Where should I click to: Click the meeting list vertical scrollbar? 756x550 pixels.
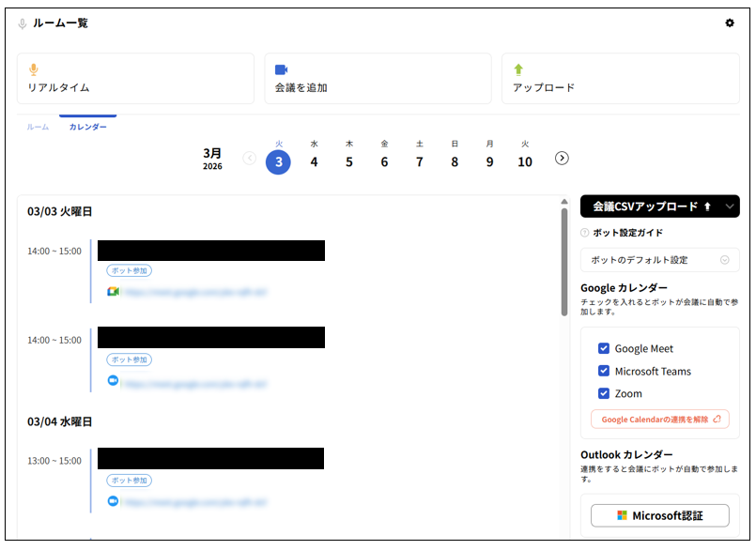click(x=563, y=263)
